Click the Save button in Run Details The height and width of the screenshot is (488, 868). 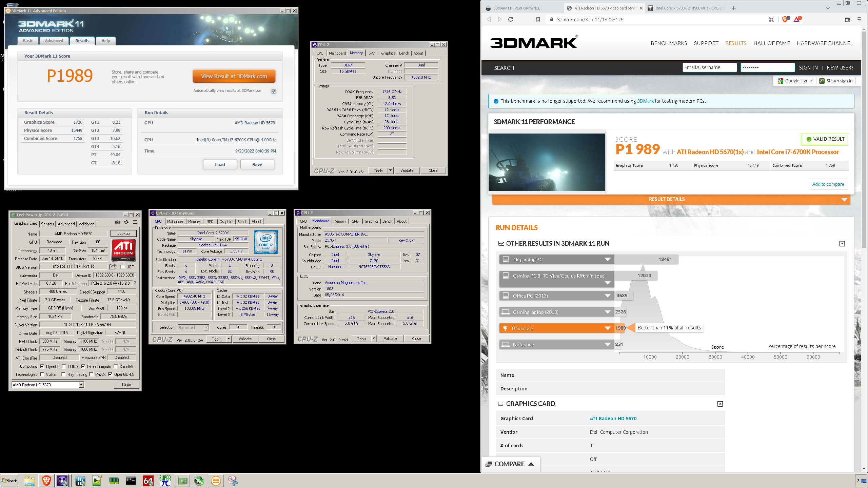pos(257,165)
